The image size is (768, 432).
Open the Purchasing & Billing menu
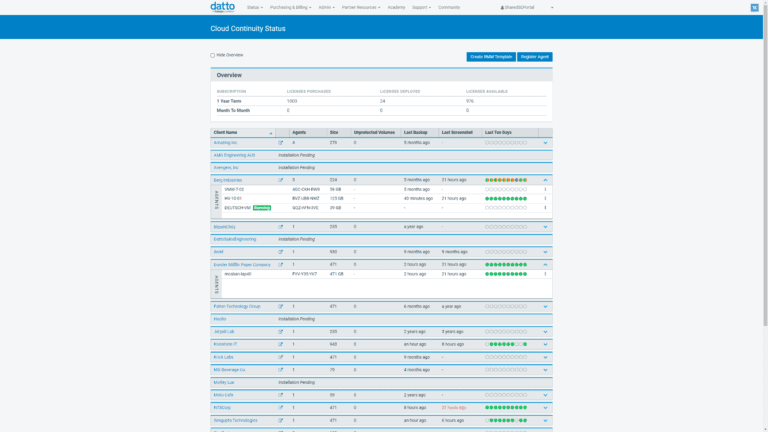tap(290, 7)
